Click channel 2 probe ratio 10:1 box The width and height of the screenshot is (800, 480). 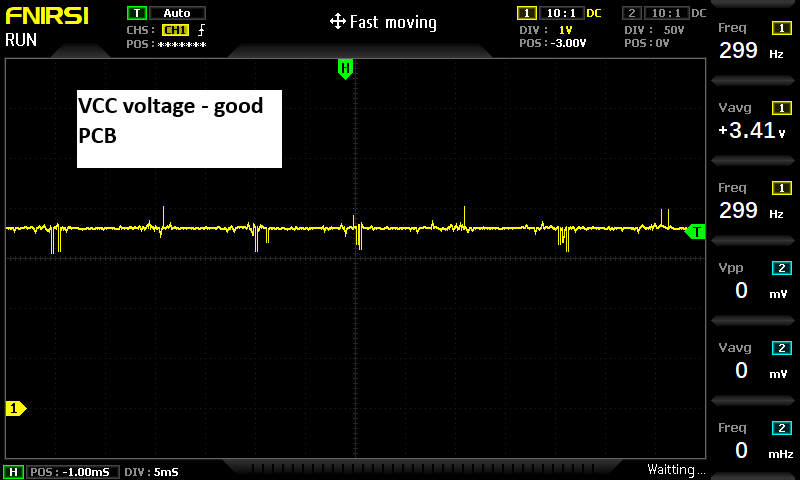pos(666,13)
